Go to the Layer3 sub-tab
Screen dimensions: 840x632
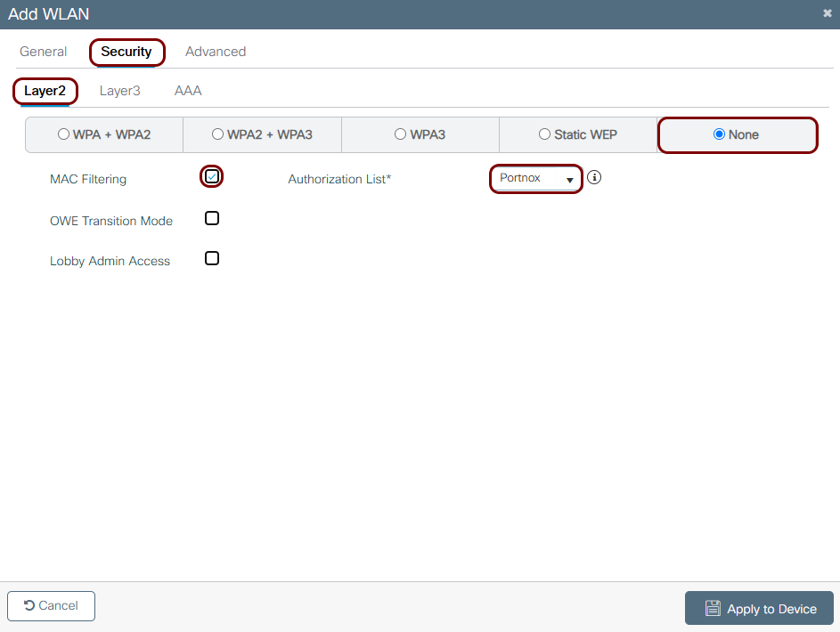click(x=119, y=91)
